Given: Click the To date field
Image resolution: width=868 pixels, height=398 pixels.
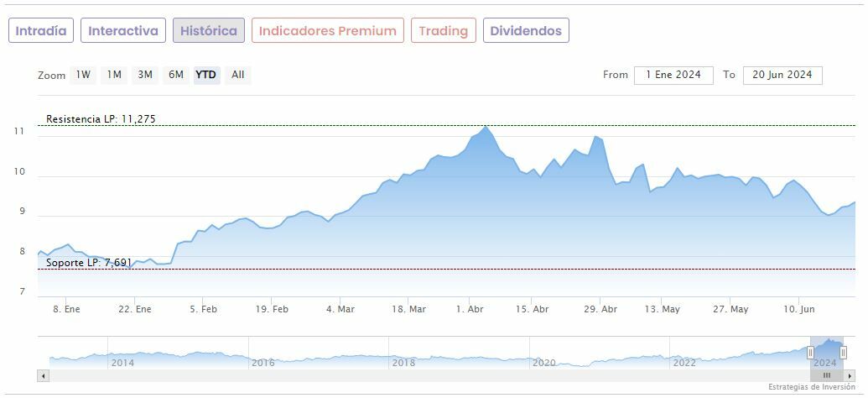Looking at the screenshot, I should 782,75.
